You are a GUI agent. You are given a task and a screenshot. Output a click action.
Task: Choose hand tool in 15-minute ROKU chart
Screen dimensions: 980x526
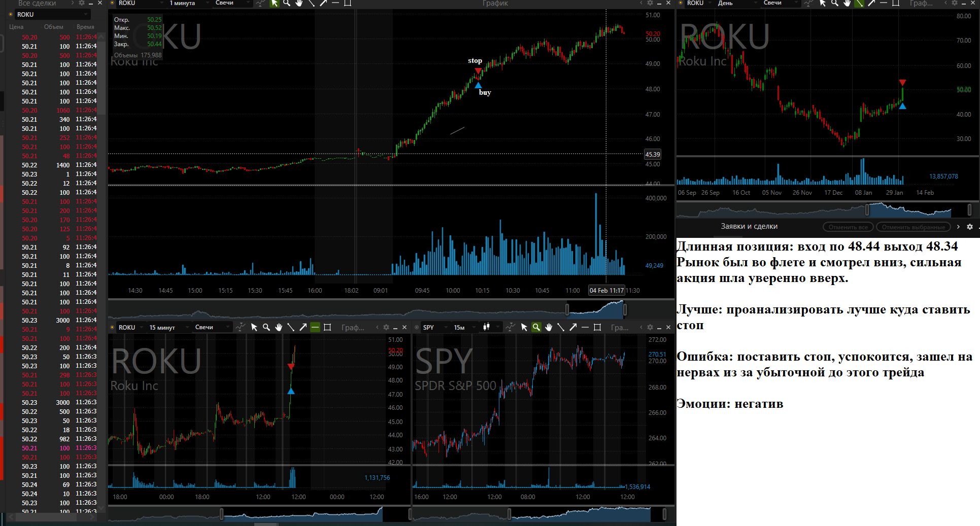click(279, 327)
